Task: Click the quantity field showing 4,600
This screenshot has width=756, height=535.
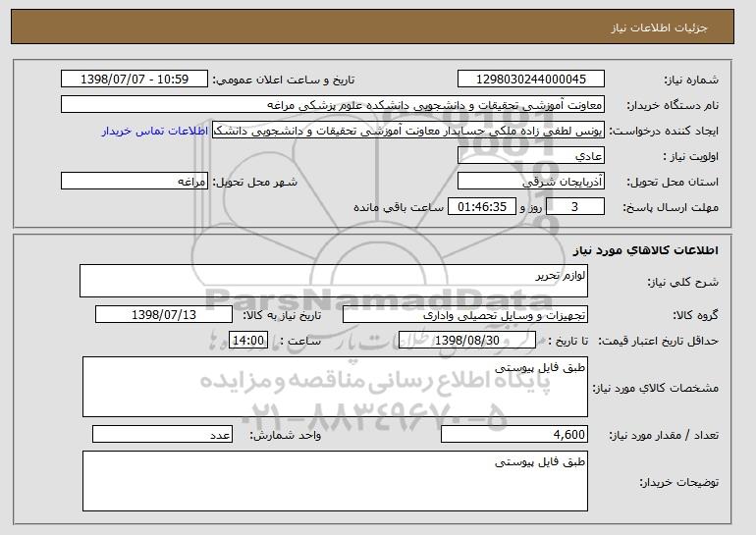Action: point(514,434)
